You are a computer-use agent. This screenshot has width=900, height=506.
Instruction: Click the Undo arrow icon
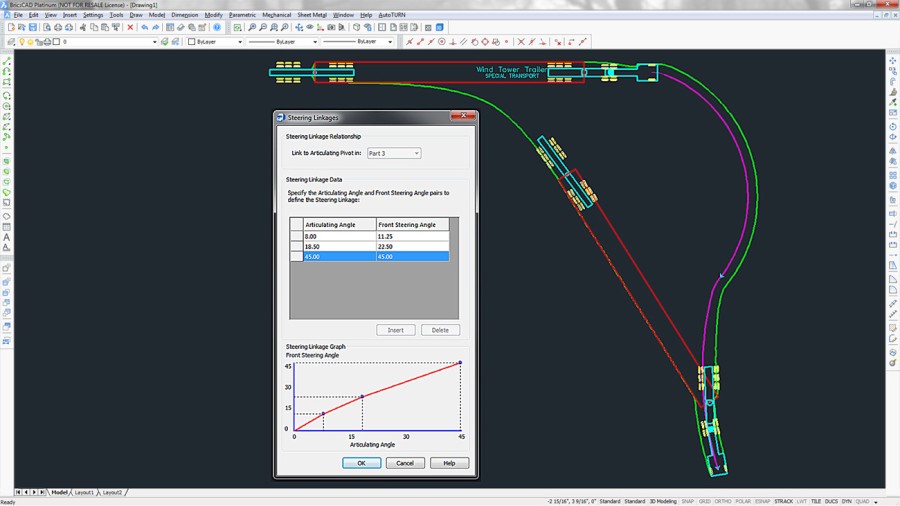[145, 28]
